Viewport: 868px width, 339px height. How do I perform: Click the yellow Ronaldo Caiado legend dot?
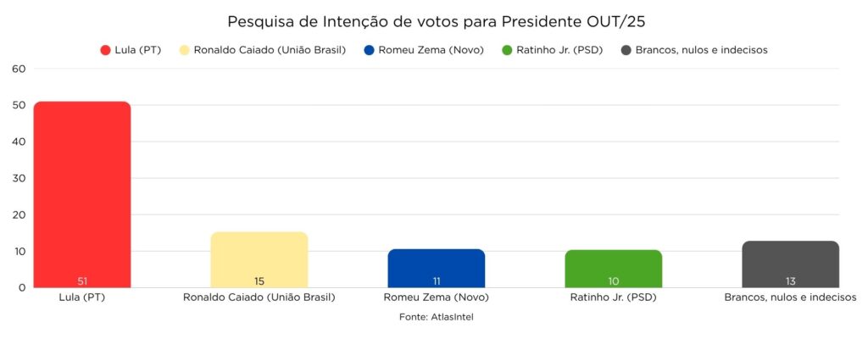point(186,50)
